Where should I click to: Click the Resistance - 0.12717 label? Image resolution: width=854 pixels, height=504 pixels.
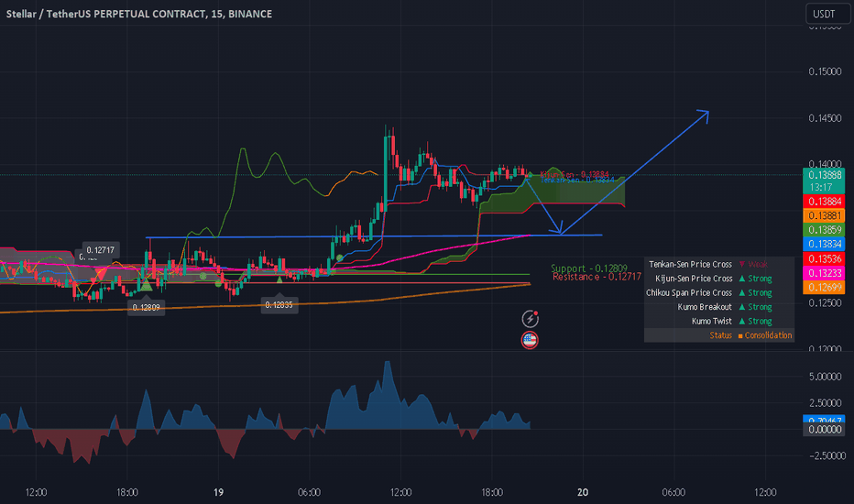[x=597, y=277]
